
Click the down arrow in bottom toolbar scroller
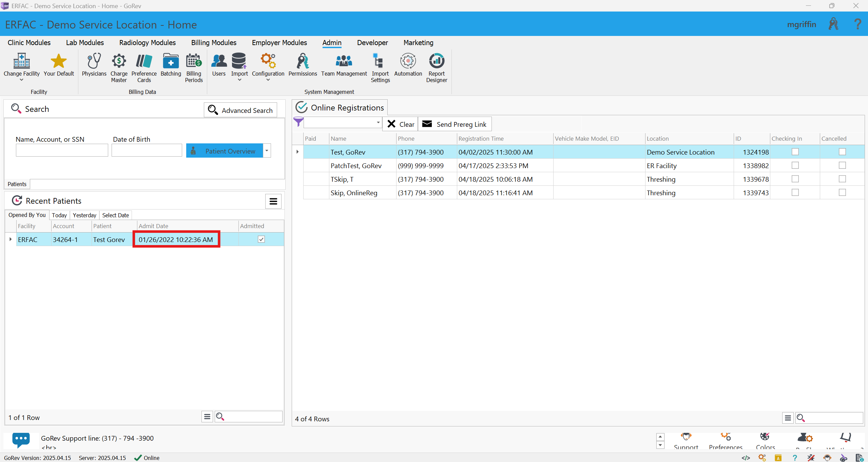pyautogui.click(x=660, y=445)
